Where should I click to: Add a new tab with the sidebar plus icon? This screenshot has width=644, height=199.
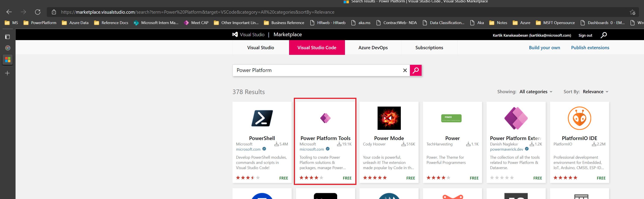coord(8,73)
